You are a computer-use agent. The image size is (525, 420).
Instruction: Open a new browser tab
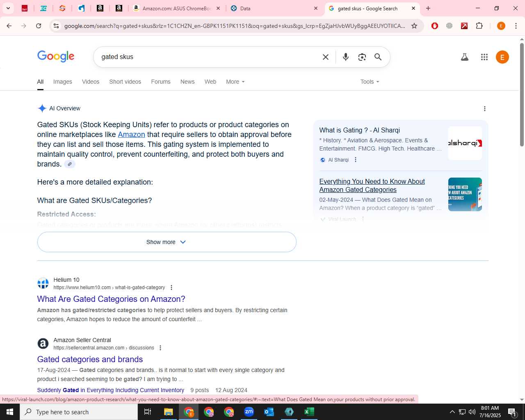[x=428, y=8]
